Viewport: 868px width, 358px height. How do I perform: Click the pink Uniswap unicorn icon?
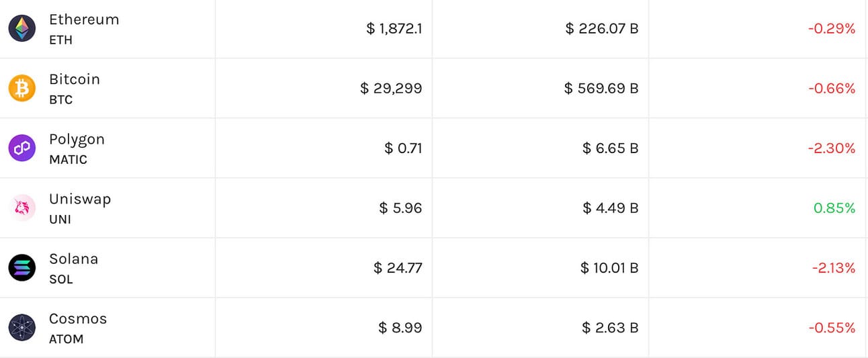[22, 208]
